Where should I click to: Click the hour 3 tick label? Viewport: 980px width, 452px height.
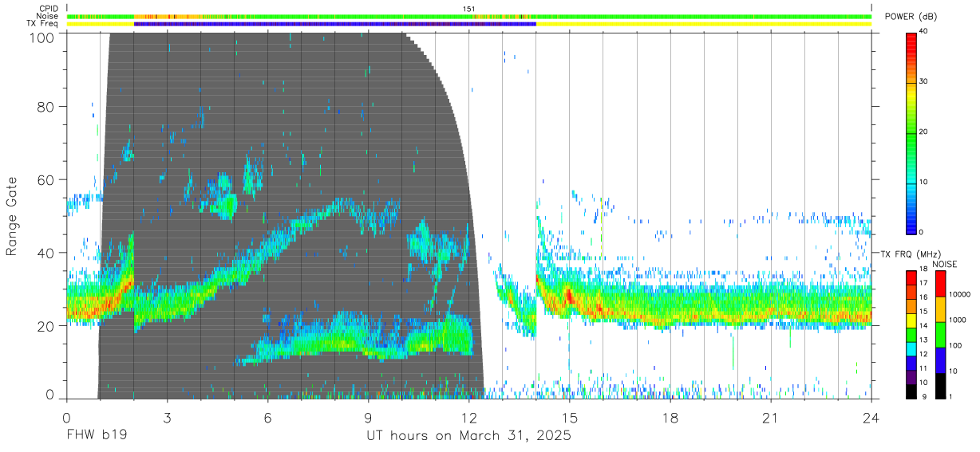click(x=167, y=418)
